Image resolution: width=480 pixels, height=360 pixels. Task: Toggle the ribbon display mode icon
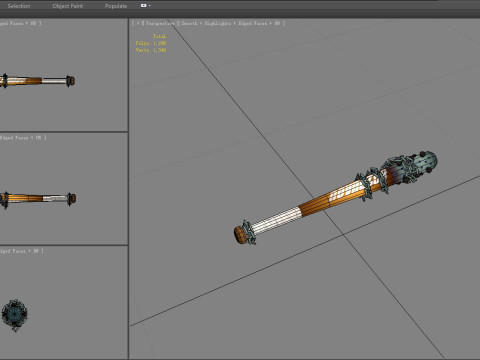click(x=144, y=6)
